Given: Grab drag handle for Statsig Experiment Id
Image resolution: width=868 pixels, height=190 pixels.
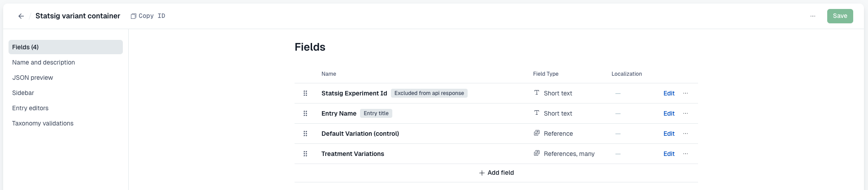Looking at the screenshot, I should pyautogui.click(x=305, y=93).
